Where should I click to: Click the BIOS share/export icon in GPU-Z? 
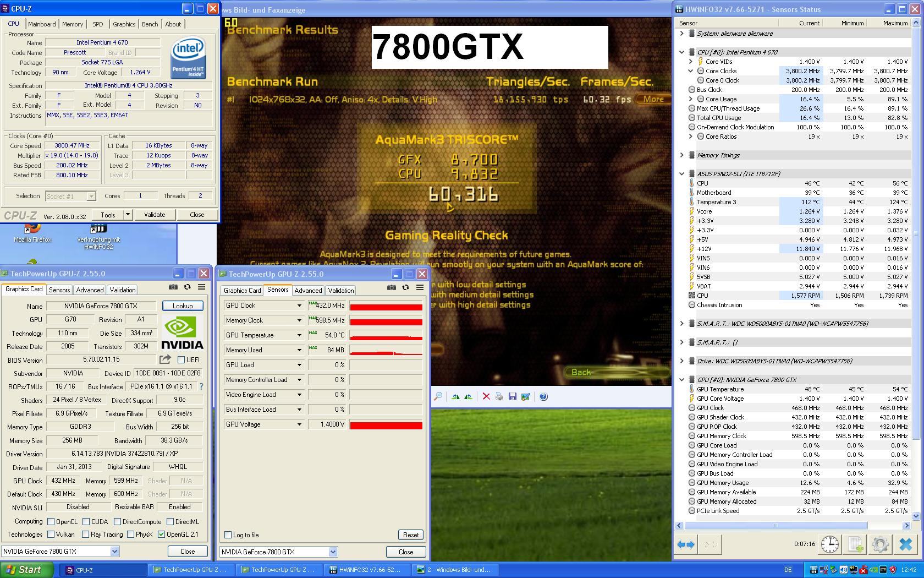click(x=165, y=359)
